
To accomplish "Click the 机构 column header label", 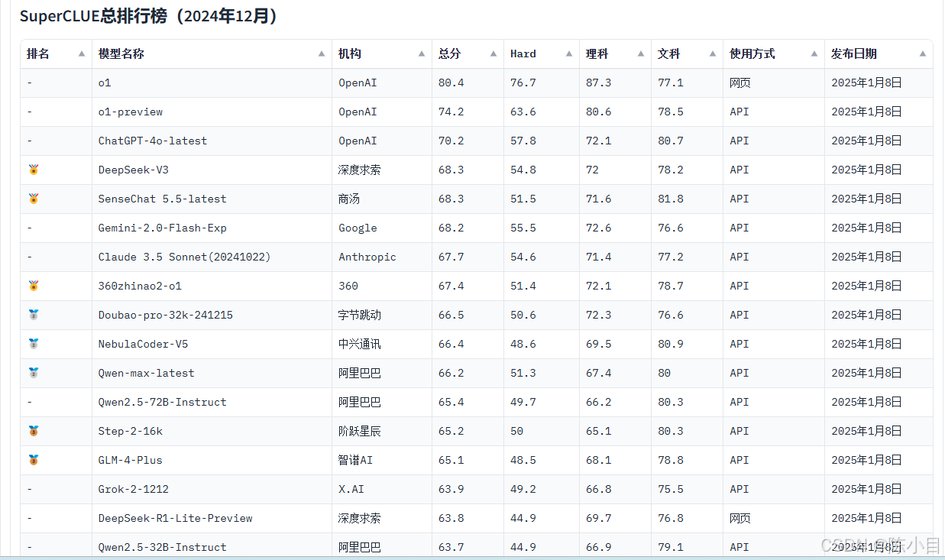I will coord(350,54).
